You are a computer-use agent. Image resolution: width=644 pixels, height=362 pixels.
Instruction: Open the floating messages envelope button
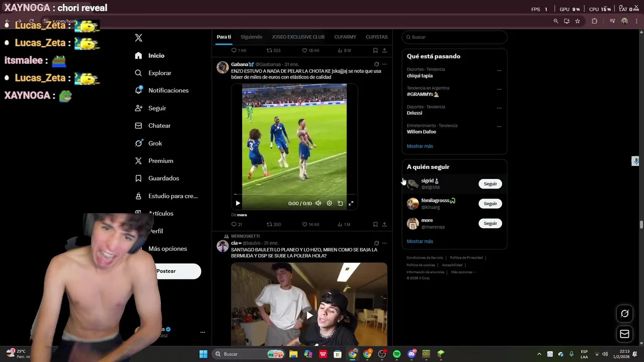624,334
